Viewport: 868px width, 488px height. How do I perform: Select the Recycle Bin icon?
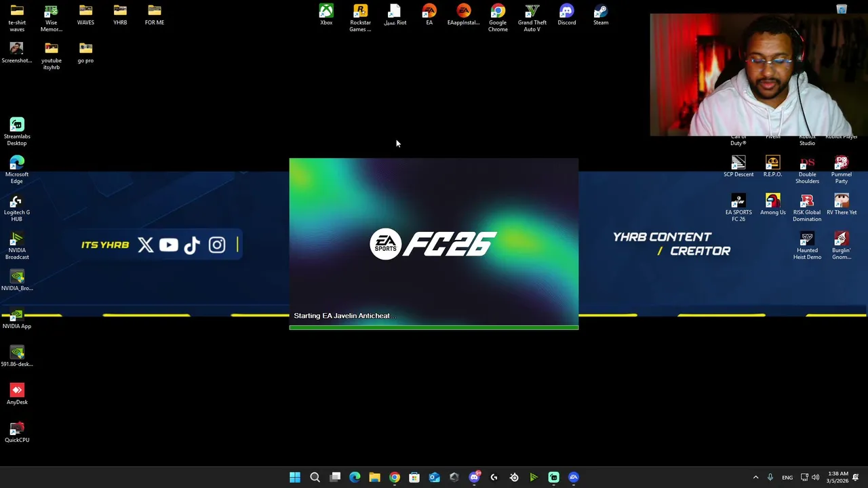(842, 9)
